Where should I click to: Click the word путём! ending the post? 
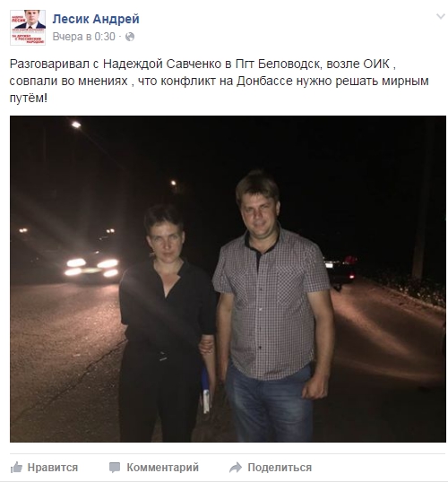click(29, 99)
